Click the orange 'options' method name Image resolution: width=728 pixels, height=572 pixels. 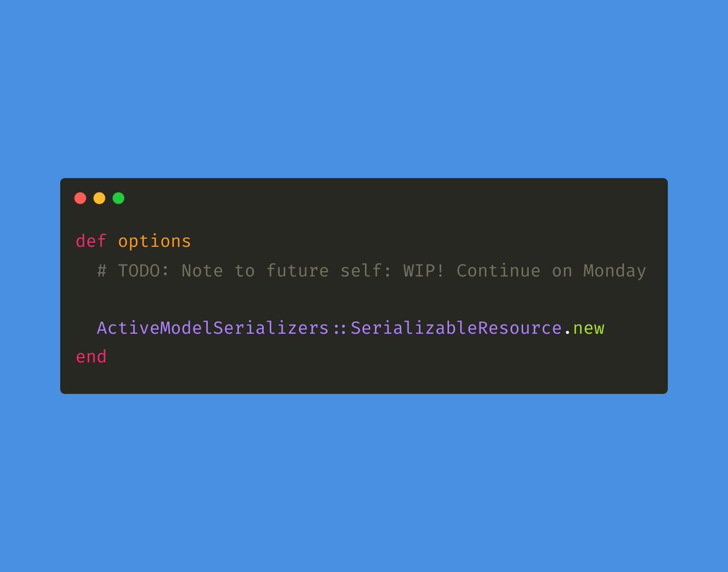pyautogui.click(x=155, y=242)
